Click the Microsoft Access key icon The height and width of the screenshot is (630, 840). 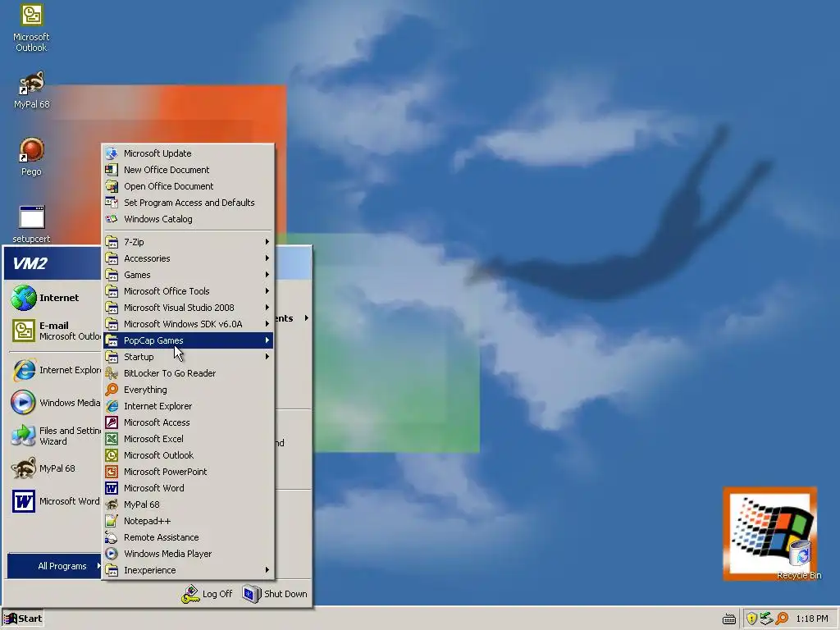click(112, 422)
